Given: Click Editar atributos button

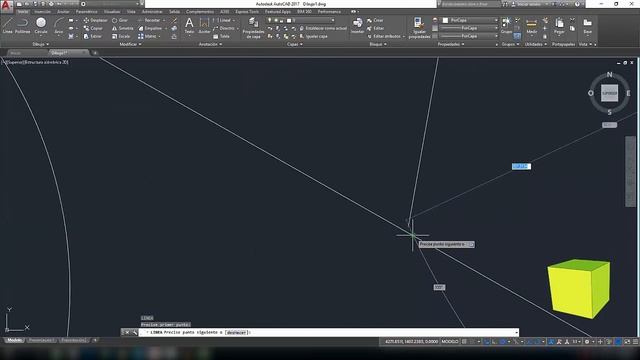Looking at the screenshot, I should [384, 36].
